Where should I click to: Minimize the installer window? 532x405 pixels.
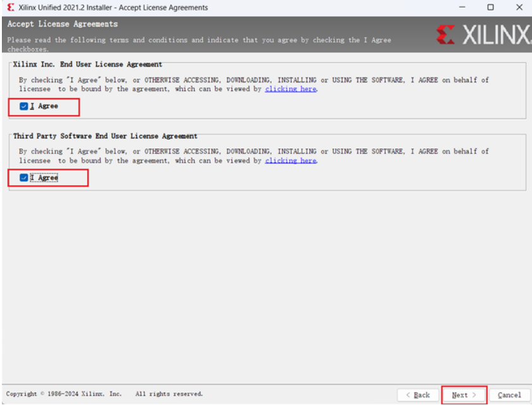(462, 7)
